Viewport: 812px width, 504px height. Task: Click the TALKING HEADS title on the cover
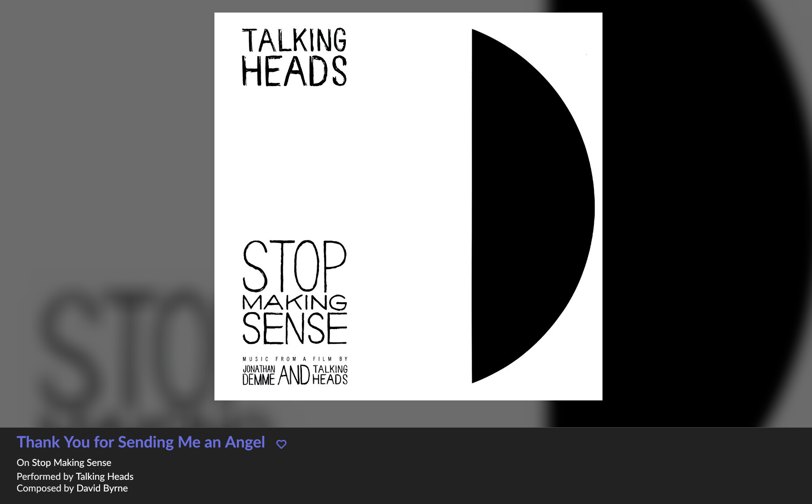(x=294, y=57)
